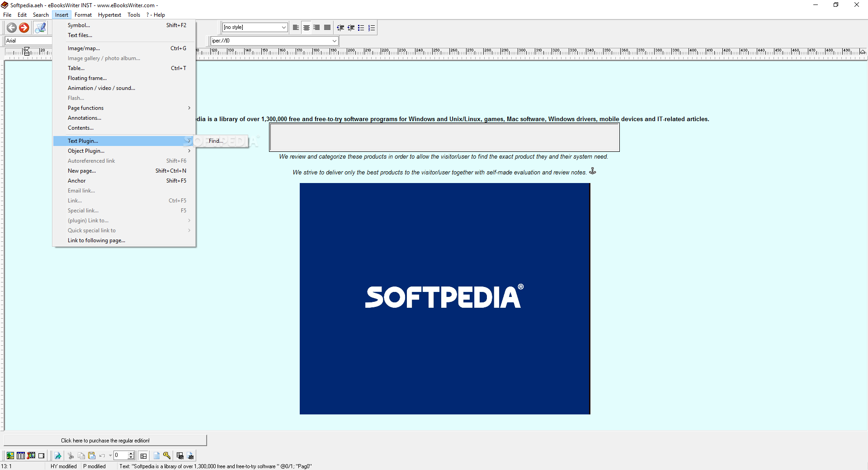Increase the paragraph indent
Viewport: 868px width, 470px height.
[x=351, y=28]
